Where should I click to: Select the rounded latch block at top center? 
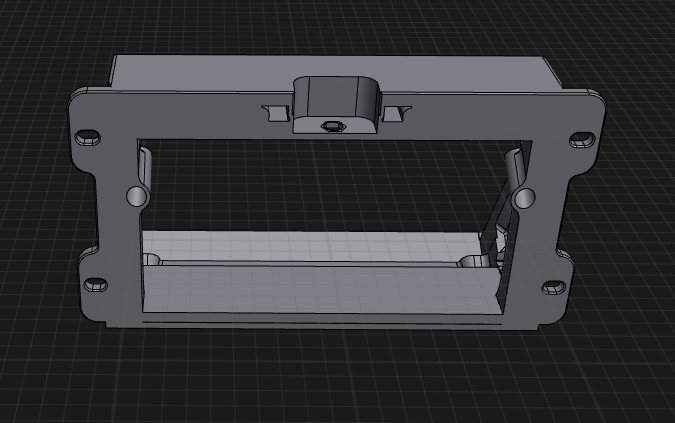pos(336,105)
